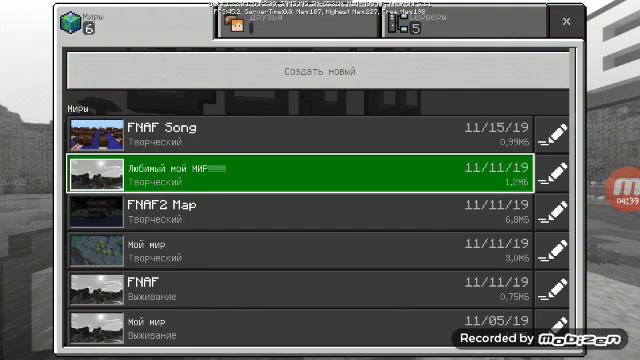Open the FNAF2 Map world
The image size is (640, 360).
tap(300, 212)
